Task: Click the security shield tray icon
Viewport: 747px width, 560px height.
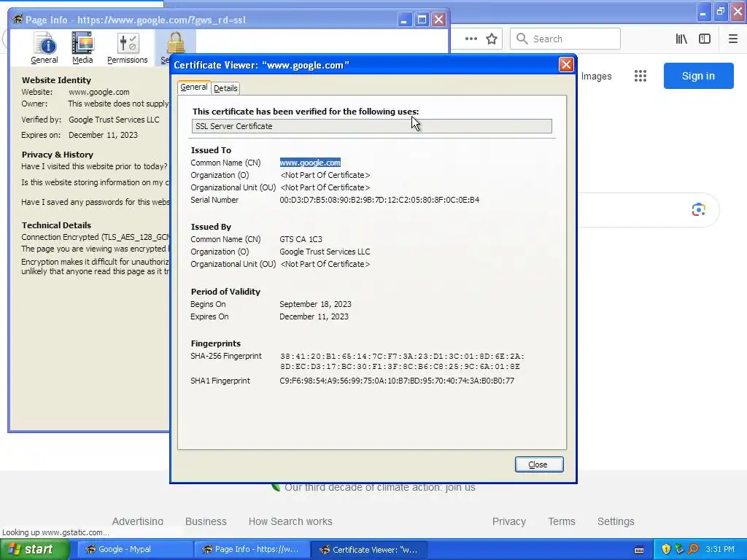Action: (666, 550)
